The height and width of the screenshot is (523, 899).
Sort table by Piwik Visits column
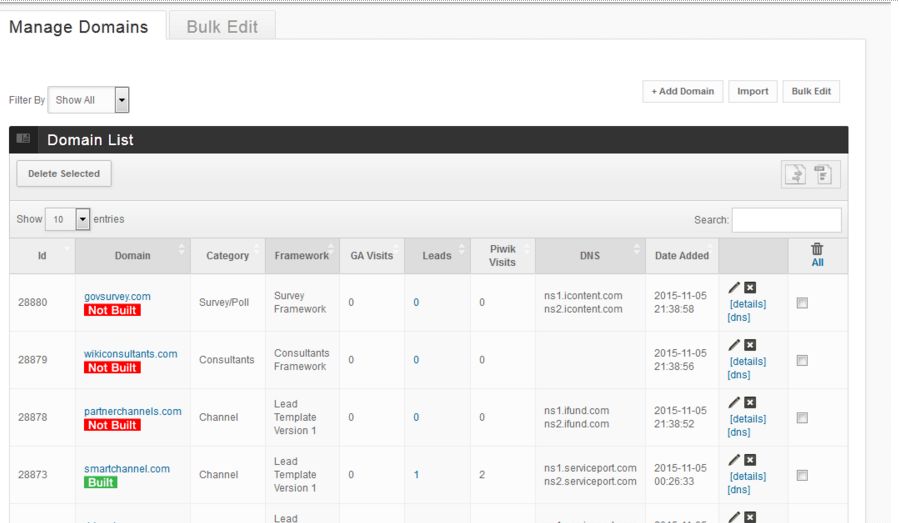point(502,256)
